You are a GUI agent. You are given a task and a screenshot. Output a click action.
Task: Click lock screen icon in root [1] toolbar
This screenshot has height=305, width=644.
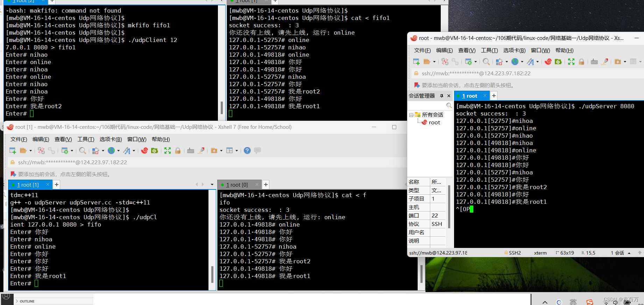point(178,151)
